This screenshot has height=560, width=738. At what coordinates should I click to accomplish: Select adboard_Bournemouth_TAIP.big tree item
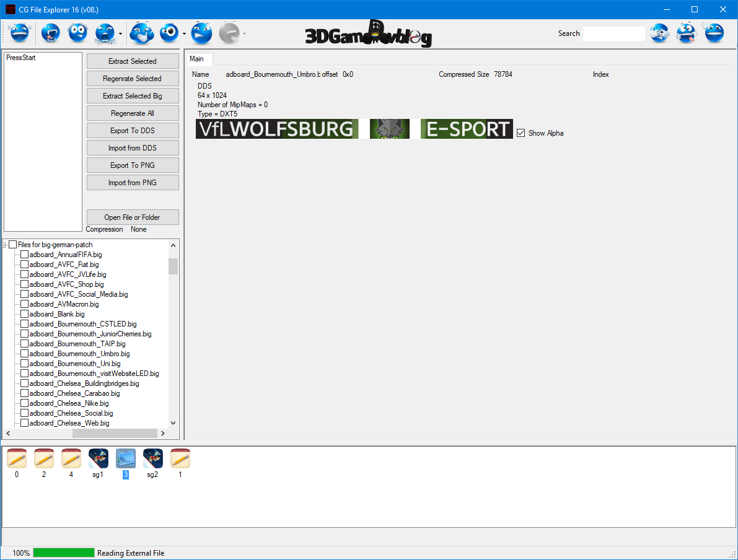[77, 344]
